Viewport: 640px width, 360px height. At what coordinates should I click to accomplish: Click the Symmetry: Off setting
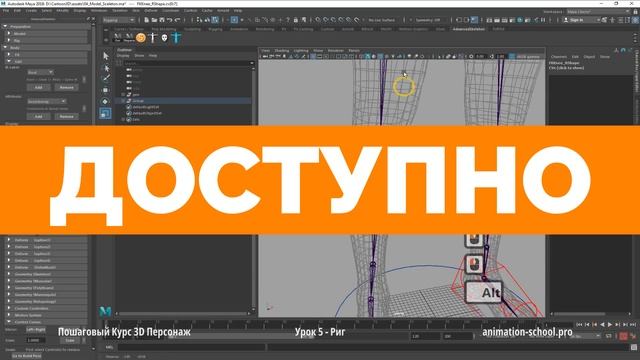[429, 20]
